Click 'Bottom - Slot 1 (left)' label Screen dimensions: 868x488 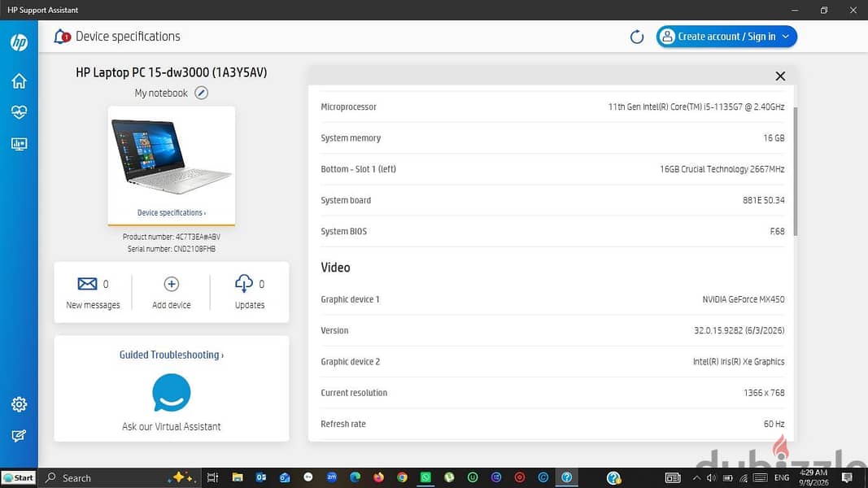click(358, 169)
